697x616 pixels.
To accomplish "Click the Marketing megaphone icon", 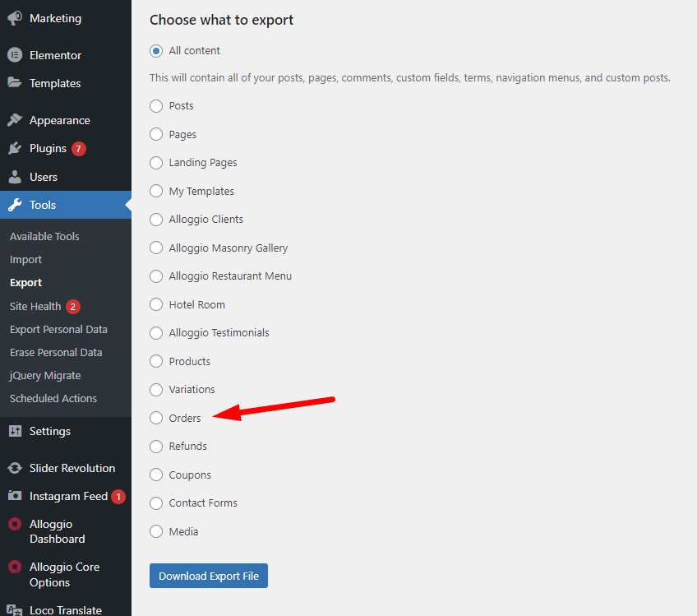I will [15, 18].
